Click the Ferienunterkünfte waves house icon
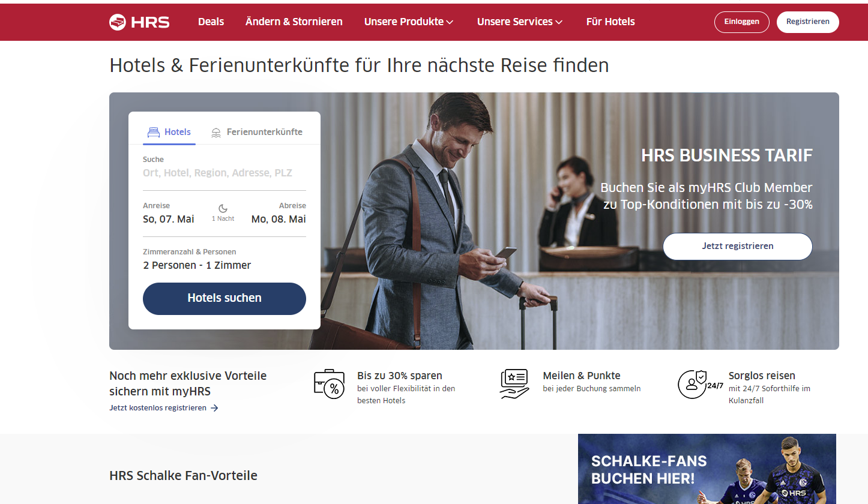The width and height of the screenshot is (868, 504). click(216, 133)
